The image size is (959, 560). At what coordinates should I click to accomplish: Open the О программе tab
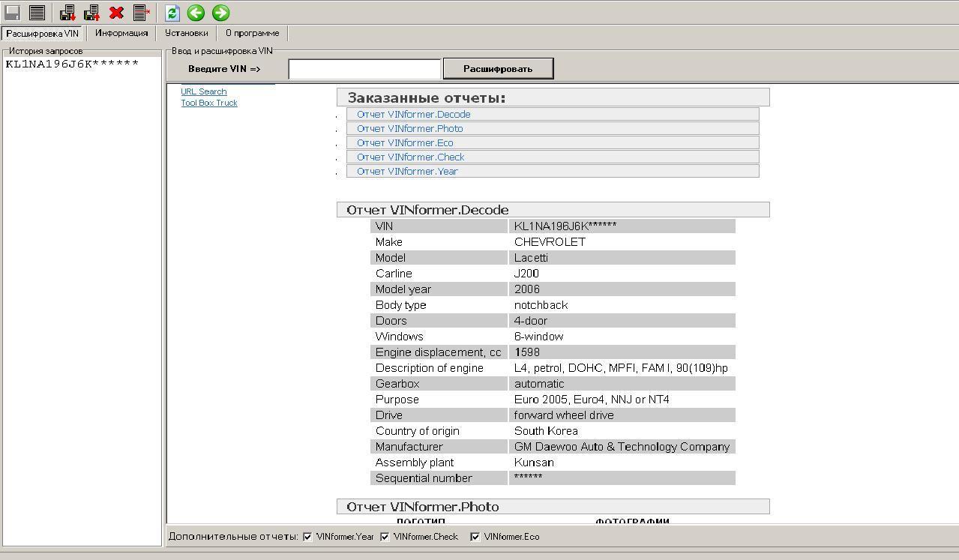(252, 33)
